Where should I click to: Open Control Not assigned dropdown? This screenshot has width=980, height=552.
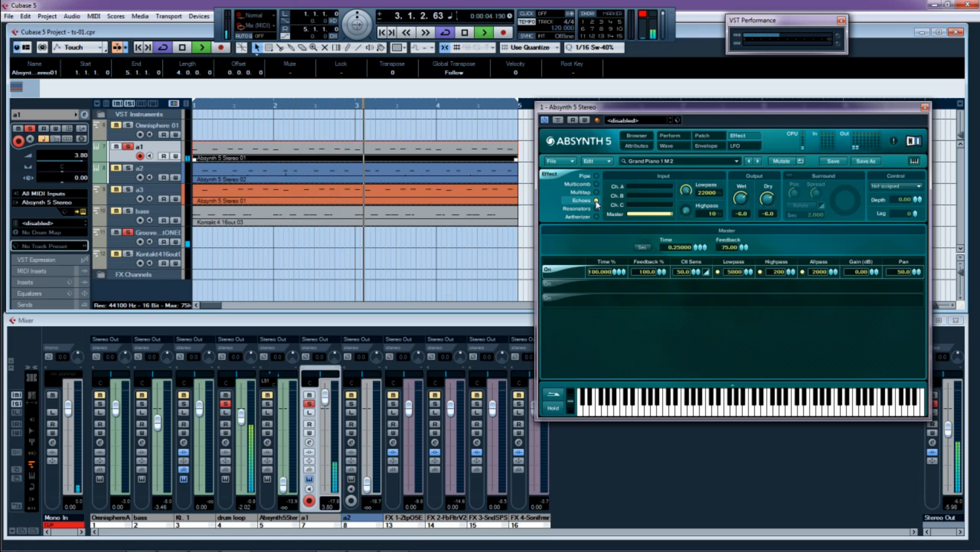896,186
